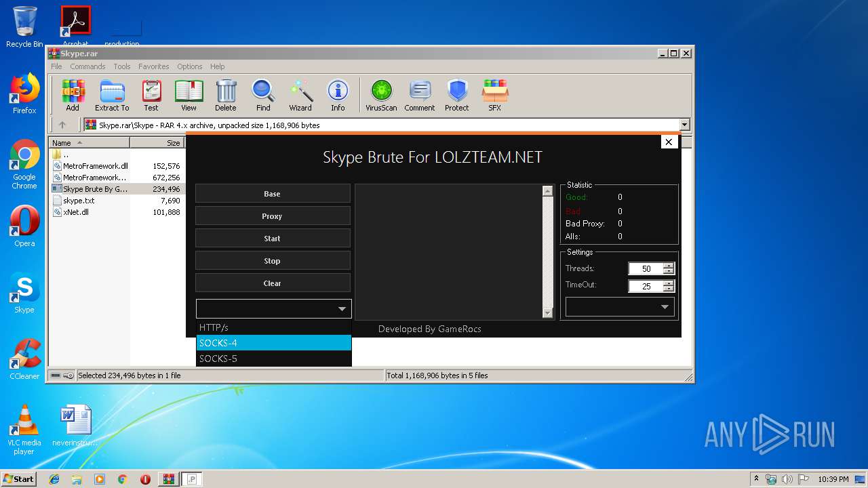Open Tools menu
Image resolution: width=868 pixels, height=488 pixels.
click(x=122, y=66)
